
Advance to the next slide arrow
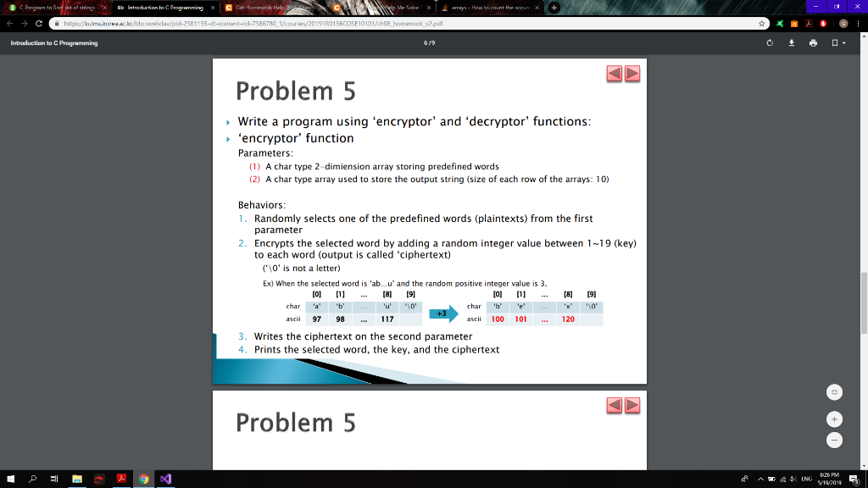[x=632, y=74]
